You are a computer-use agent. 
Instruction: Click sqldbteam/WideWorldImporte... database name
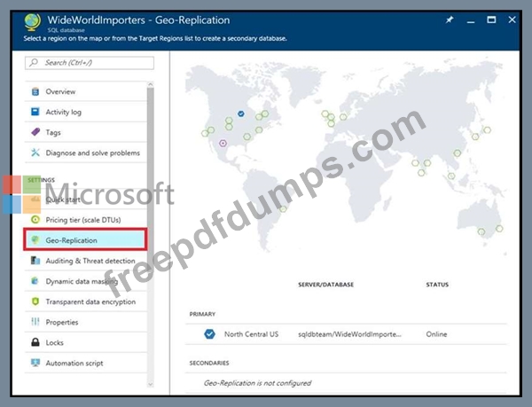click(349, 334)
